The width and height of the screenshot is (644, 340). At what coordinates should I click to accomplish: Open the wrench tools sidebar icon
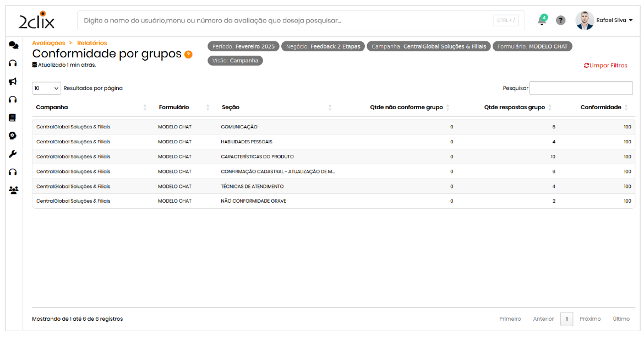[13, 154]
